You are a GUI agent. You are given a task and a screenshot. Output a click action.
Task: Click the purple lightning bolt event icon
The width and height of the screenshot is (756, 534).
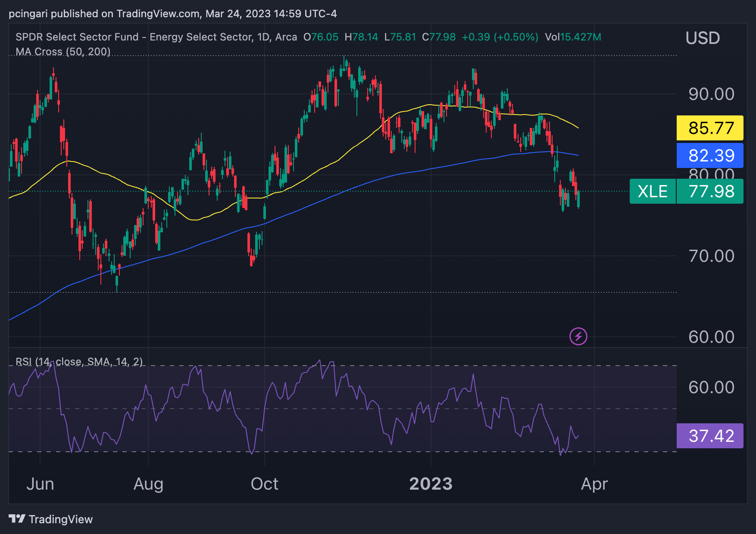(578, 336)
